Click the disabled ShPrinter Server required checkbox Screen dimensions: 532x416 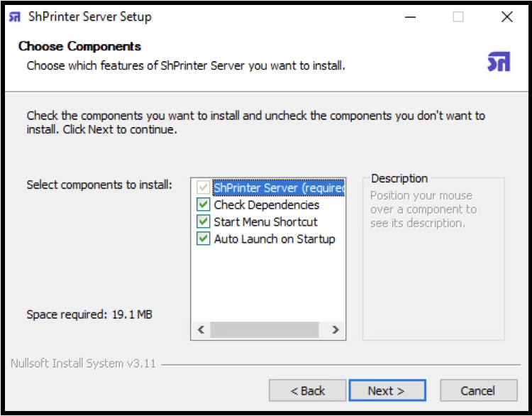tap(204, 188)
